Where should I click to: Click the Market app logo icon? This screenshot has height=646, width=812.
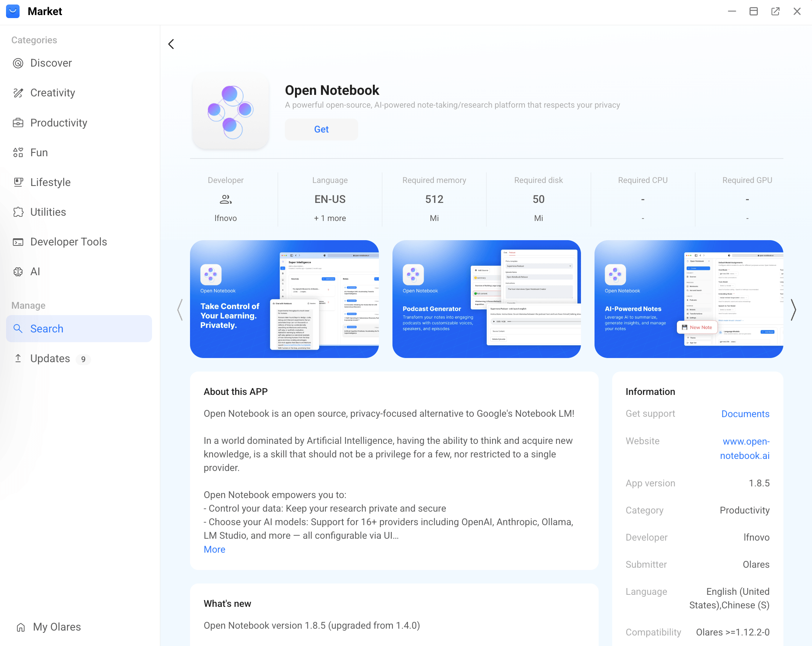[13, 11]
